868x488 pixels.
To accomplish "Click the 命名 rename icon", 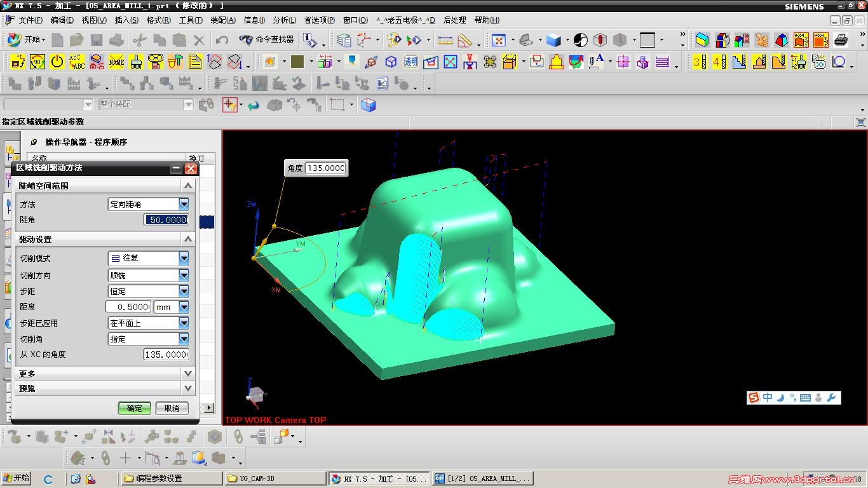I will pyautogui.click(x=97, y=62).
